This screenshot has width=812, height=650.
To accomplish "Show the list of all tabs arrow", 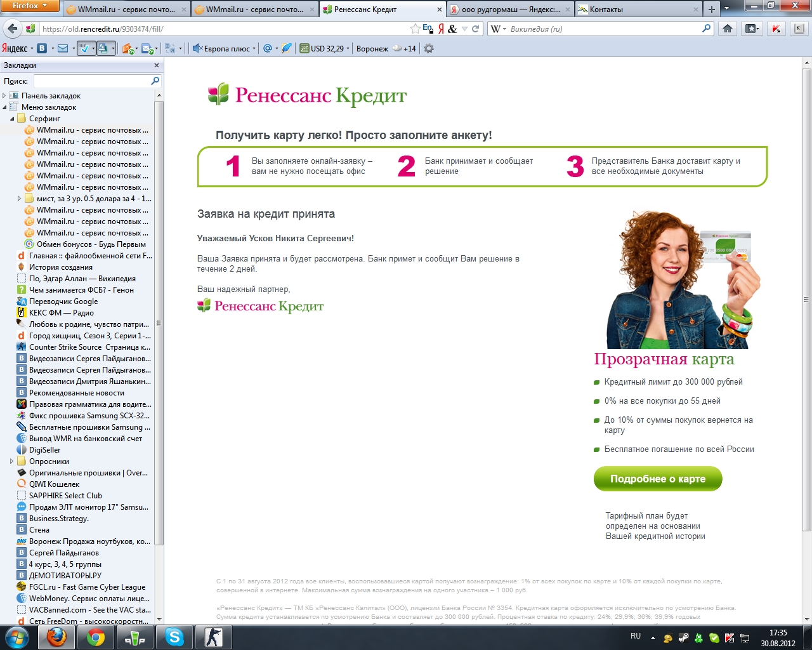I will [x=727, y=10].
